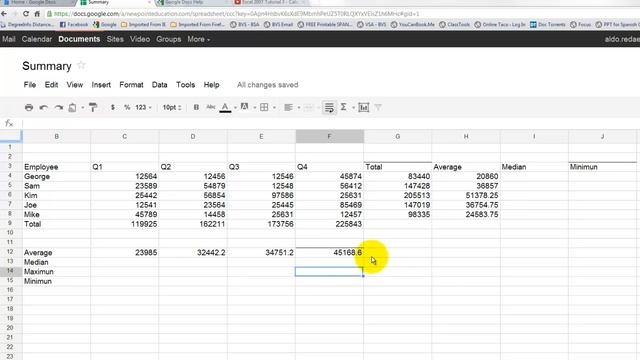Expand the functions dropdown arrow
The image size is (640, 360).
click(x=353, y=108)
